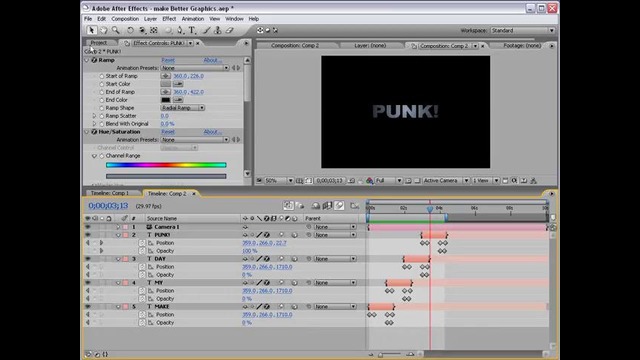
Task: Toggle Start of Ramp stopwatch
Action: click(102, 76)
